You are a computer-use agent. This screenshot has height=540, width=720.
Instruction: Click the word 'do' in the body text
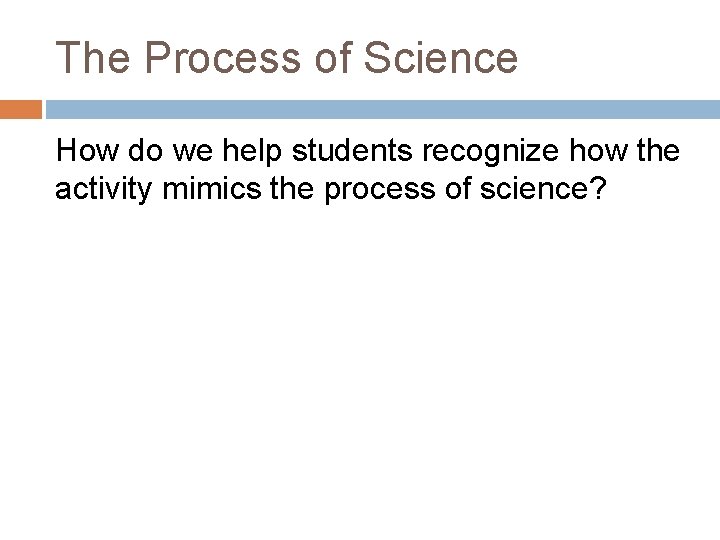point(145,150)
